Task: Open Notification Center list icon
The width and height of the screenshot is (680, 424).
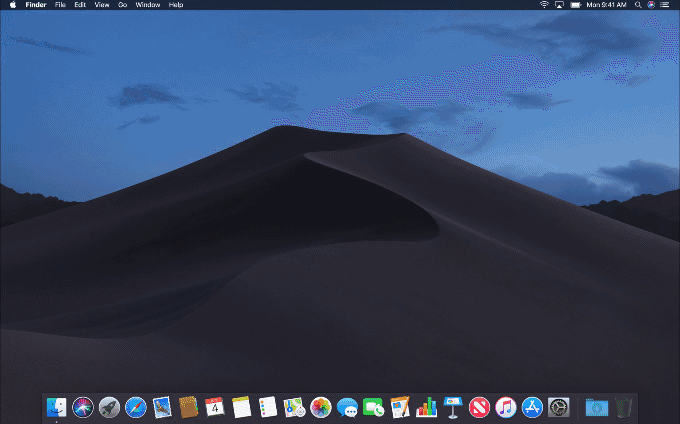Action: pyautogui.click(x=664, y=5)
